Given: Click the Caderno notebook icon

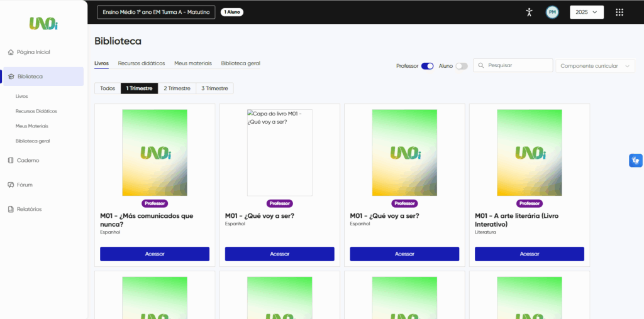Looking at the screenshot, I should [11, 160].
